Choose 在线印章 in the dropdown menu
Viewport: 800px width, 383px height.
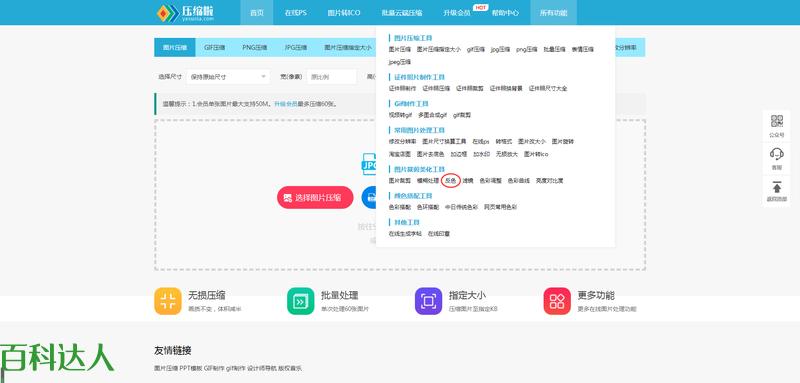(439, 234)
